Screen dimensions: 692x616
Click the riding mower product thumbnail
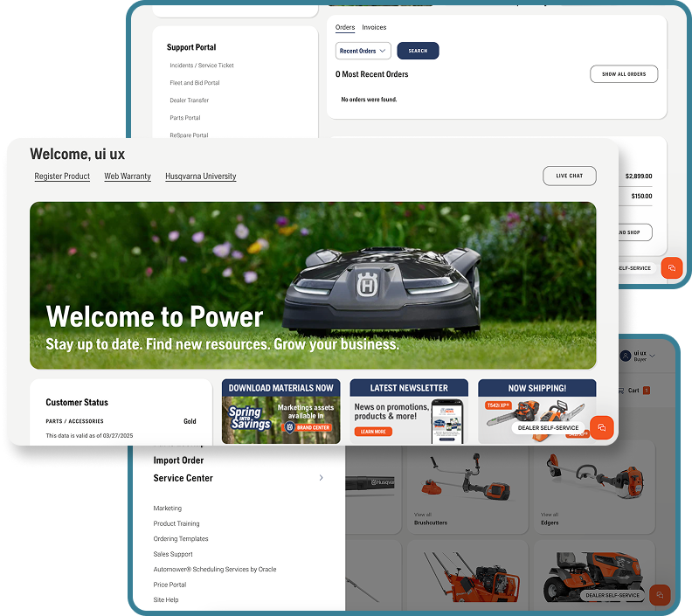click(x=592, y=576)
